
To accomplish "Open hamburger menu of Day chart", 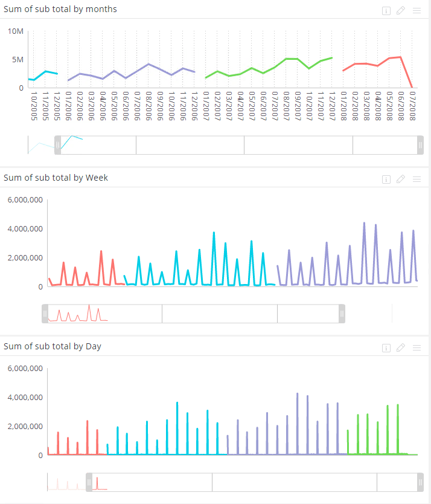I will click(x=417, y=348).
